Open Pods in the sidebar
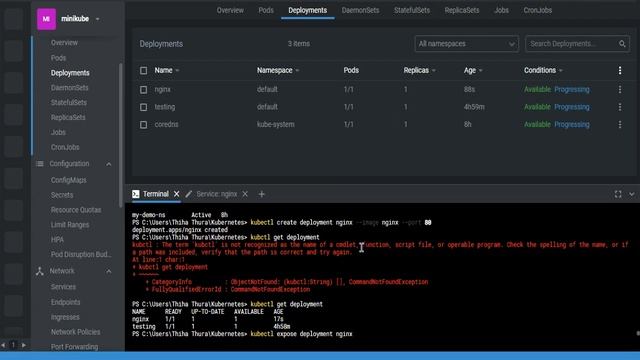 (x=58, y=58)
